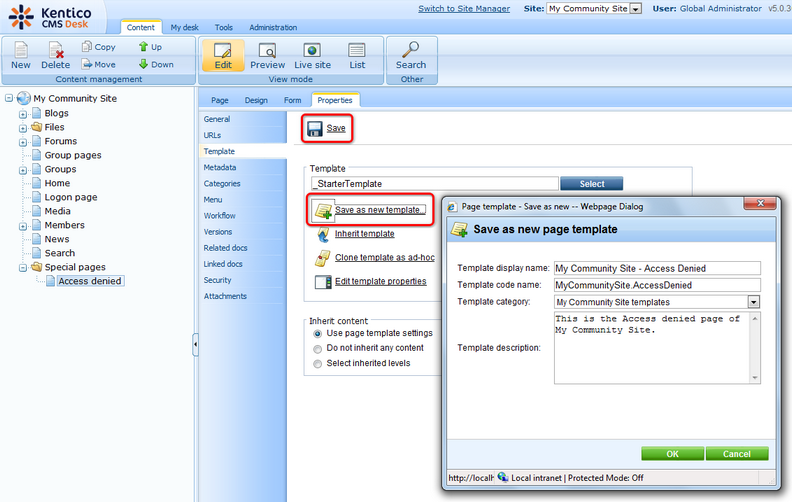Click the Clone template as ad-hoc icon

point(322,258)
